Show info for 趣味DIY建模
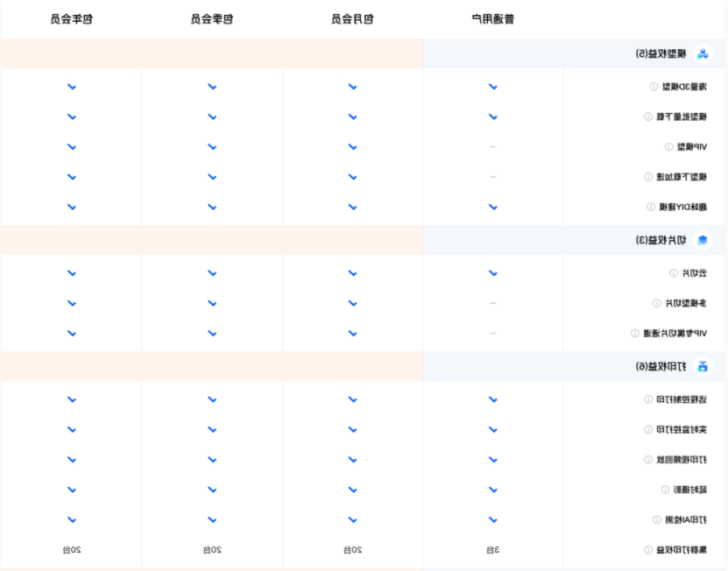This screenshot has height=571, width=728. pos(651,208)
